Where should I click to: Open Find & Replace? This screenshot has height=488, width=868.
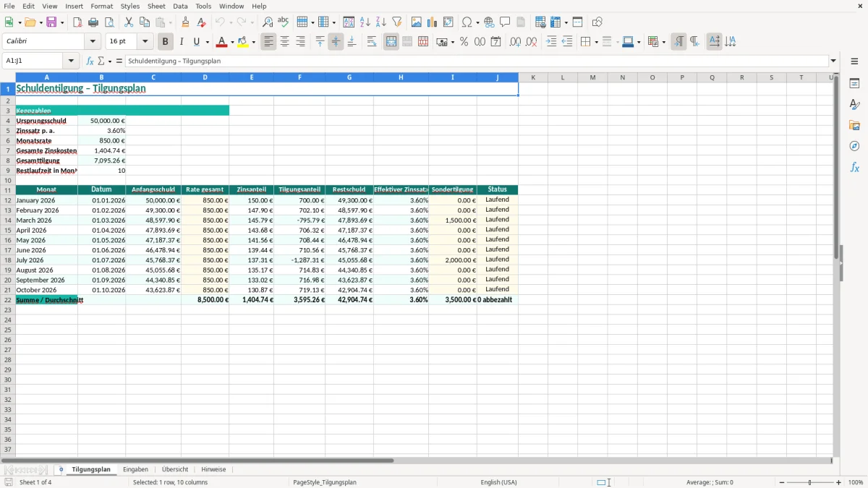pos(268,22)
